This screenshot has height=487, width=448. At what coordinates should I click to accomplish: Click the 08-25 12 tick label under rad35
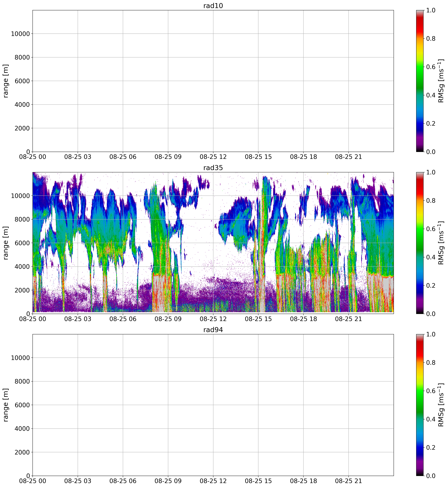(213, 319)
